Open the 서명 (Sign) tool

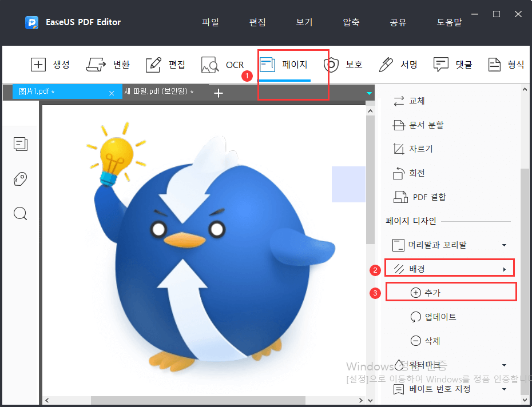coord(398,65)
